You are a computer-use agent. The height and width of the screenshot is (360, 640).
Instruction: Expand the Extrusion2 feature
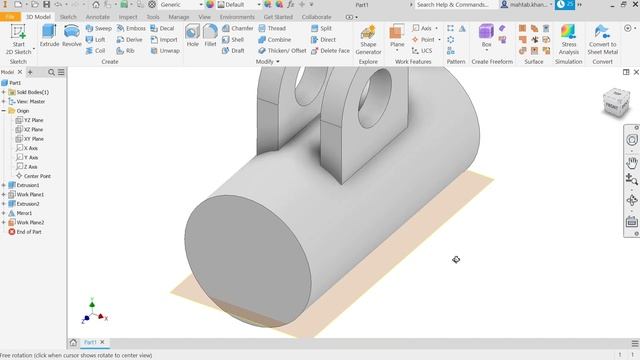pos(4,204)
